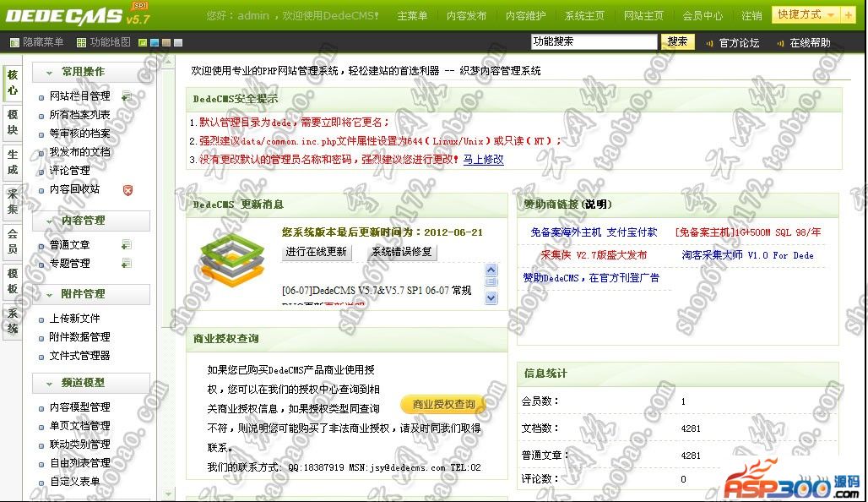The image size is (868, 502).
Task: Select the blue skin color swatch
Action: click(x=155, y=42)
